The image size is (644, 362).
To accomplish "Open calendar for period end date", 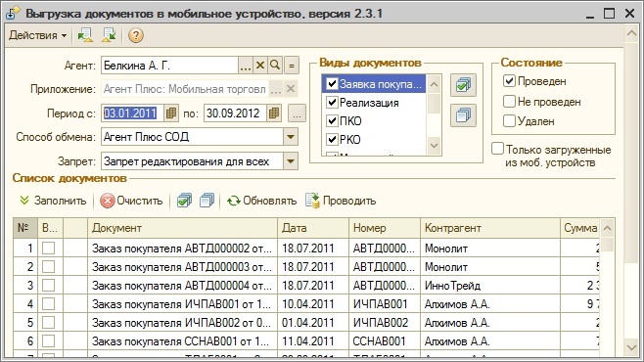I will tap(273, 113).
